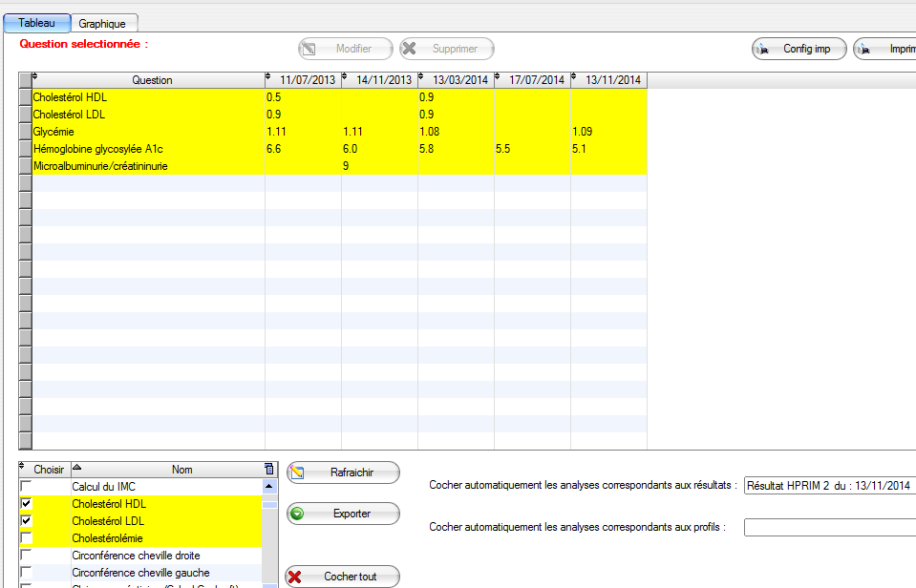The image size is (916, 588).
Task: Select the Tableau tab
Action: (x=36, y=22)
